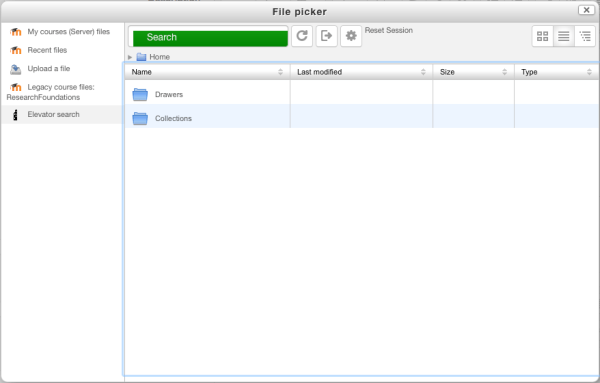Viewport: 600px width, 383px height.
Task: Refresh the file list
Action: click(302, 36)
